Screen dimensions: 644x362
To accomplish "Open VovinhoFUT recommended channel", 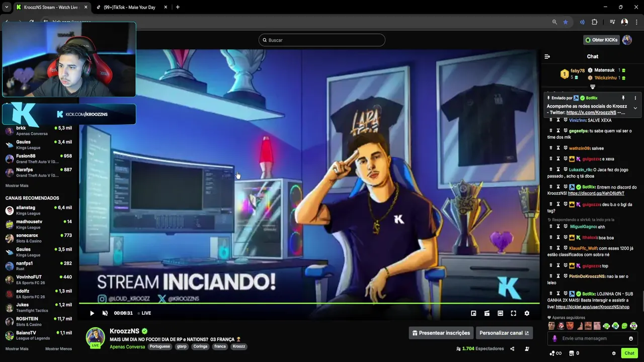I will click(39, 280).
